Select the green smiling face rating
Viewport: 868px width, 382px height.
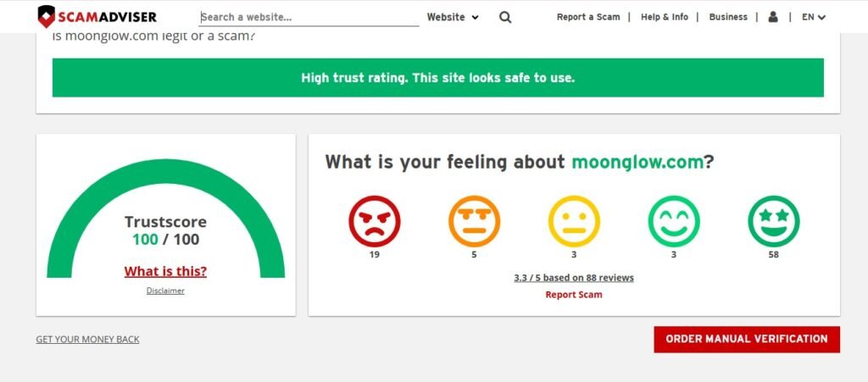point(674,221)
